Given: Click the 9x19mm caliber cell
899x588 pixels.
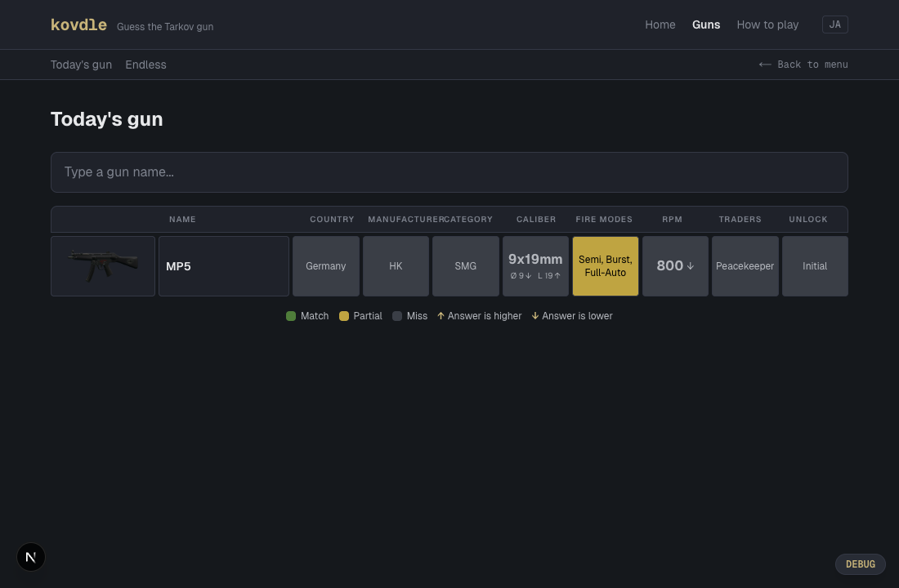Looking at the screenshot, I should pyautogui.click(x=535, y=266).
